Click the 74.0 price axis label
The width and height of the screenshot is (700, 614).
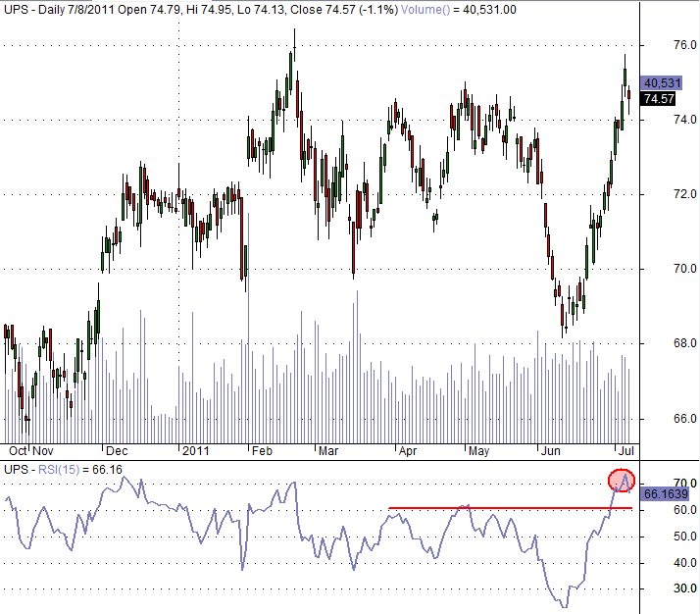(x=684, y=120)
